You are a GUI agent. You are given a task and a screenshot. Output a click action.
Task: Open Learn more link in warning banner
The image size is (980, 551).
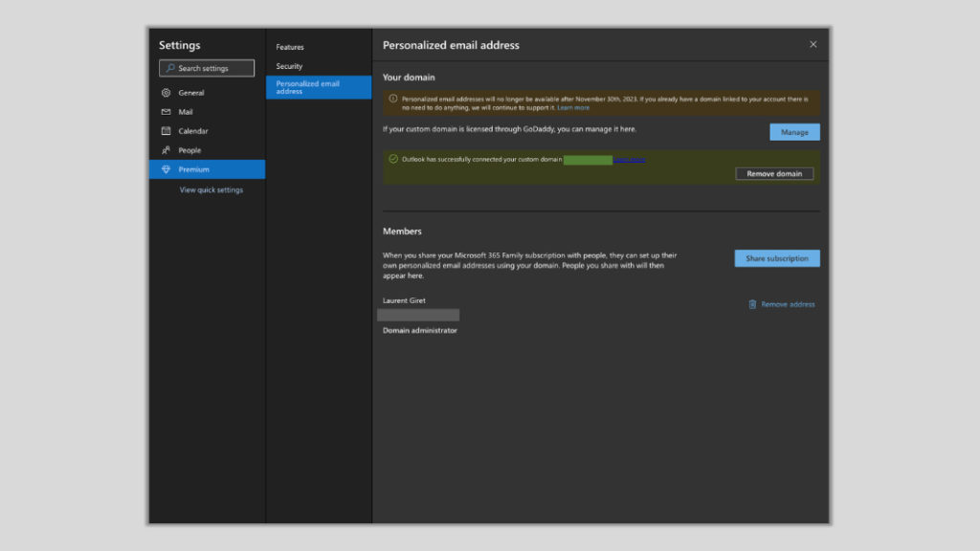(573, 108)
